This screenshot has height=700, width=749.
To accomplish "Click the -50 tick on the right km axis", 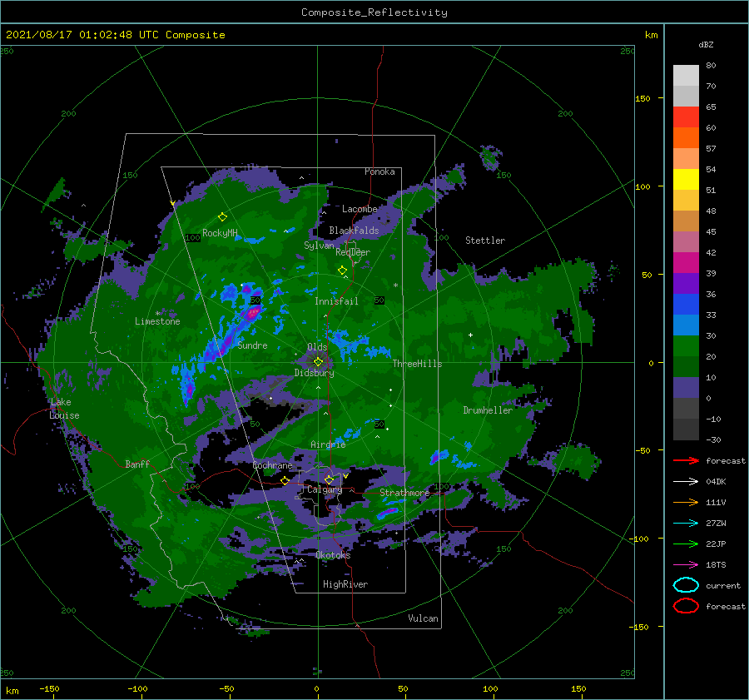I will tap(642, 450).
